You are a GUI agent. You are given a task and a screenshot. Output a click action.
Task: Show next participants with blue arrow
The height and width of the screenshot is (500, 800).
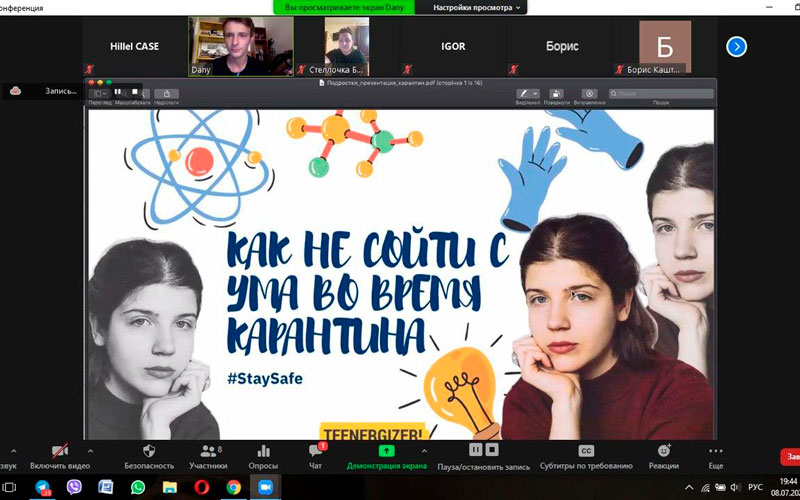[x=736, y=47]
